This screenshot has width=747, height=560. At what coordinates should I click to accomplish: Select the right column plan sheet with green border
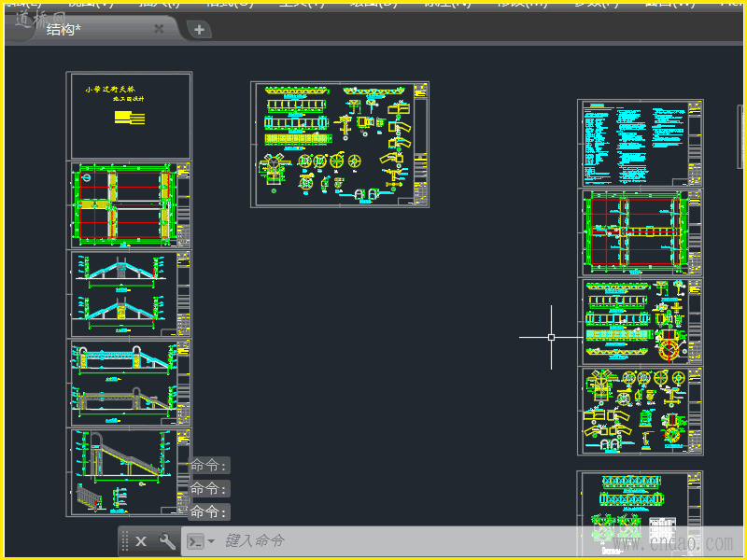pos(640,232)
